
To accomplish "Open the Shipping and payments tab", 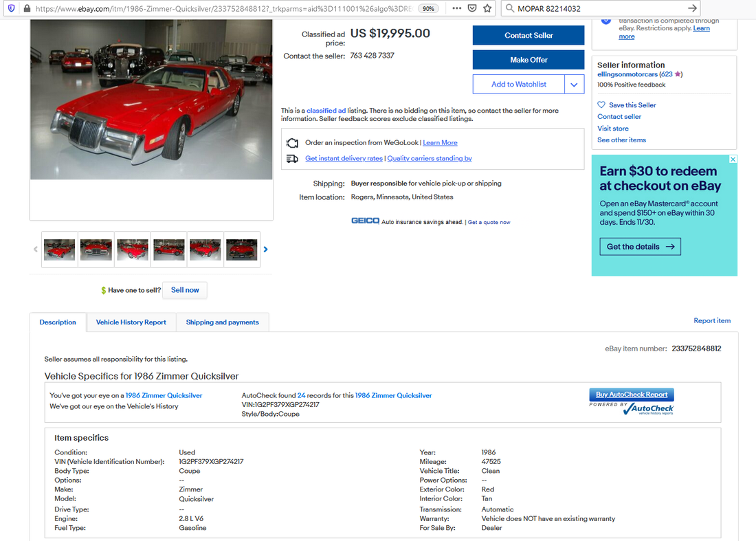I will click(222, 322).
